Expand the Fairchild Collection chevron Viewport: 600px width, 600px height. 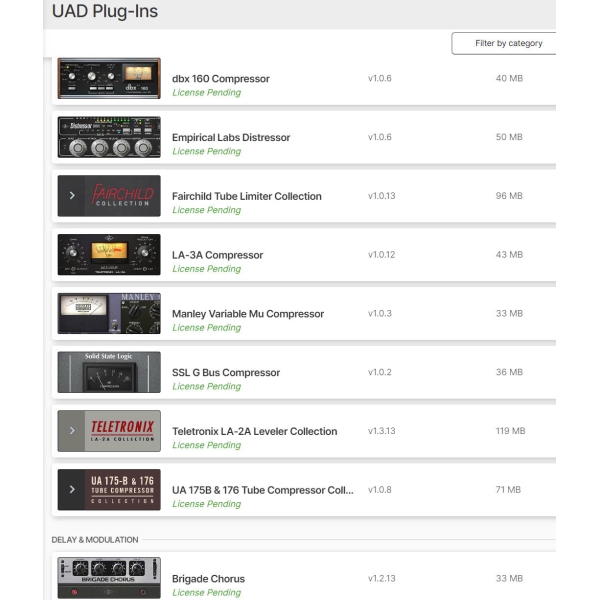click(x=72, y=196)
